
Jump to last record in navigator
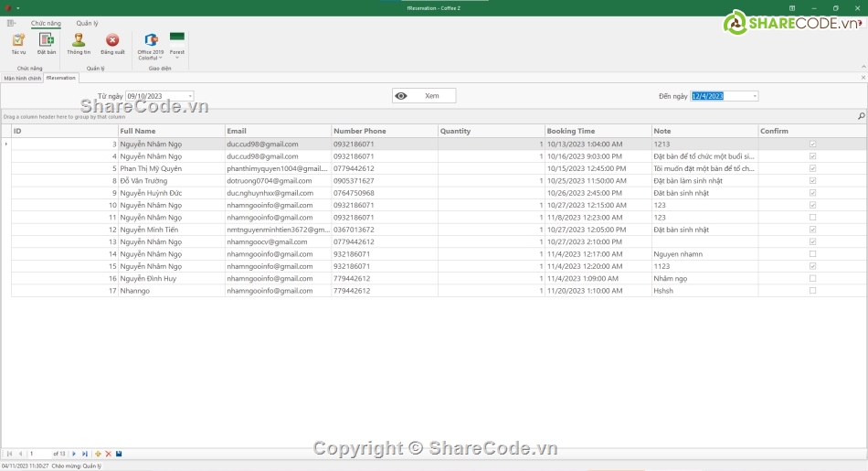point(85,454)
